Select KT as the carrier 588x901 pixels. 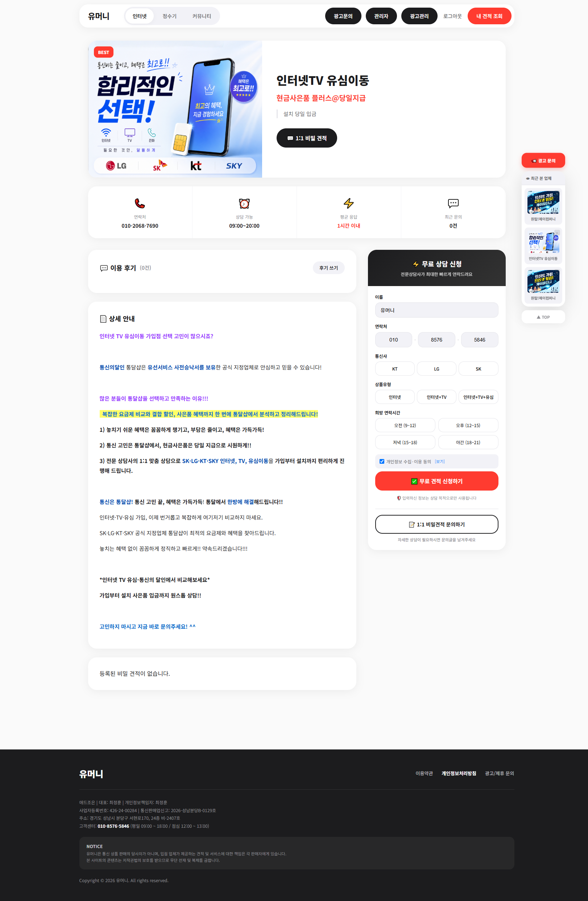[395, 369]
